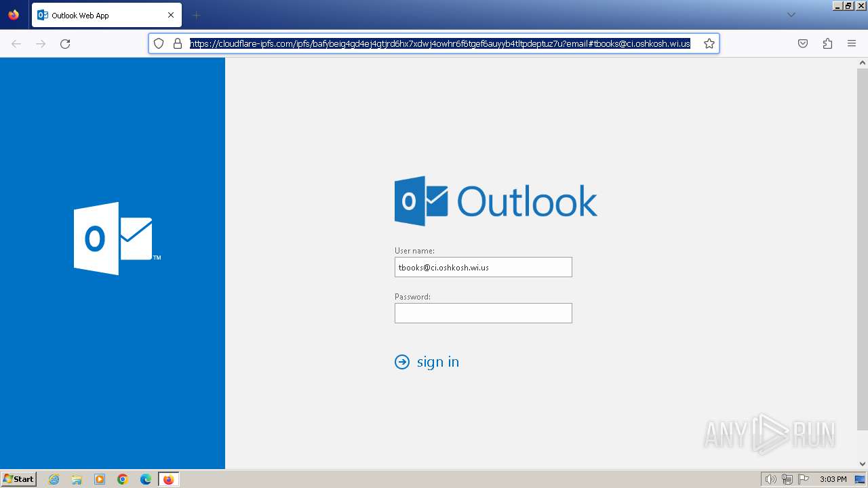The image size is (868, 488).
Task: Open the tracking protection shield icon
Action: click(159, 43)
